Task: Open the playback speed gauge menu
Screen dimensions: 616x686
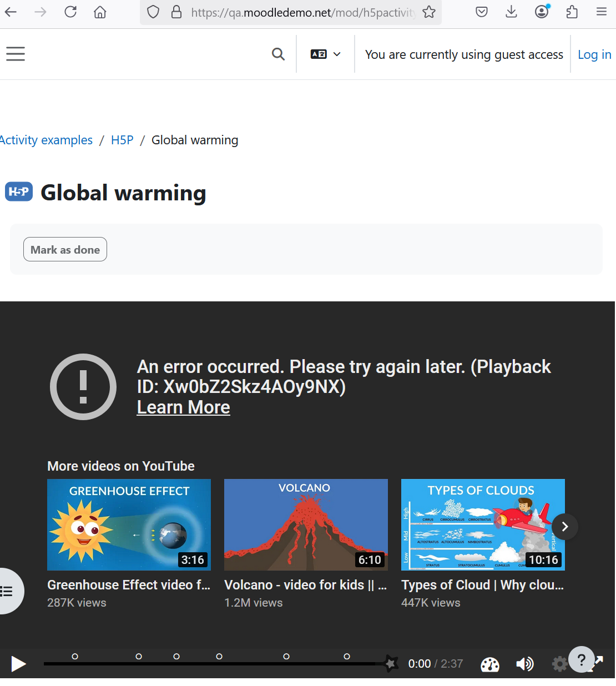Action: coord(490,664)
